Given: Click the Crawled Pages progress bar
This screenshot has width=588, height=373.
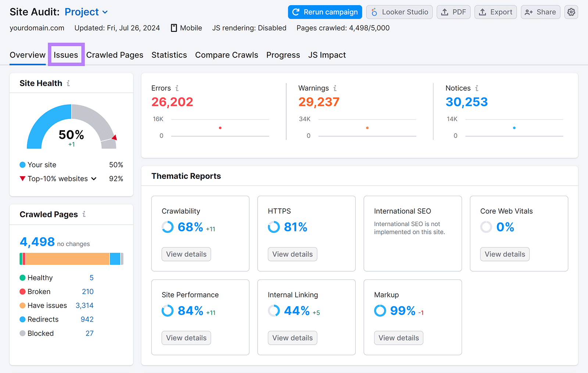Looking at the screenshot, I should (x=71, y=258).
